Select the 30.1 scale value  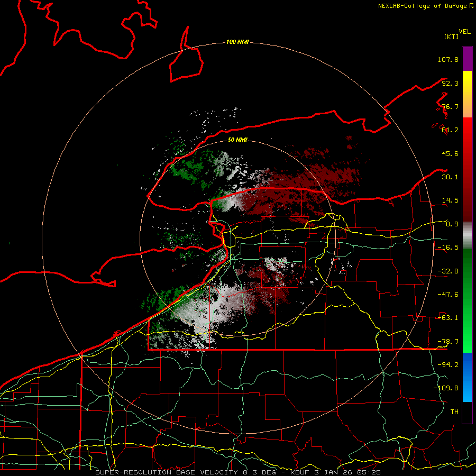tap(450, 177)
